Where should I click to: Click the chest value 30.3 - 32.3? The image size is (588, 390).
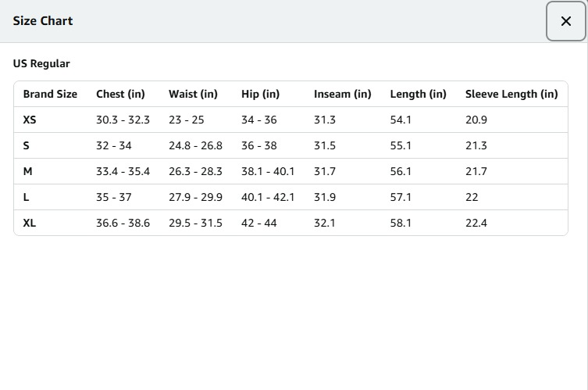(123, 120)
